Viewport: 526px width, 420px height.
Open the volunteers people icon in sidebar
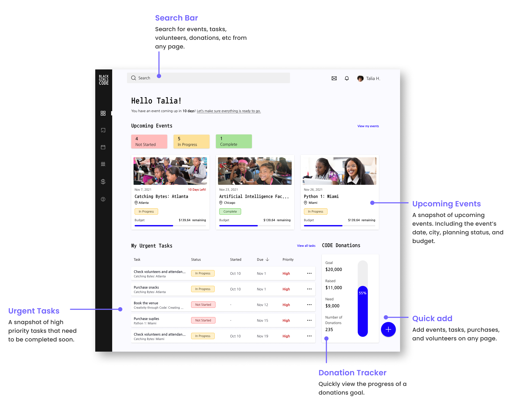click(x=103, y=164)
